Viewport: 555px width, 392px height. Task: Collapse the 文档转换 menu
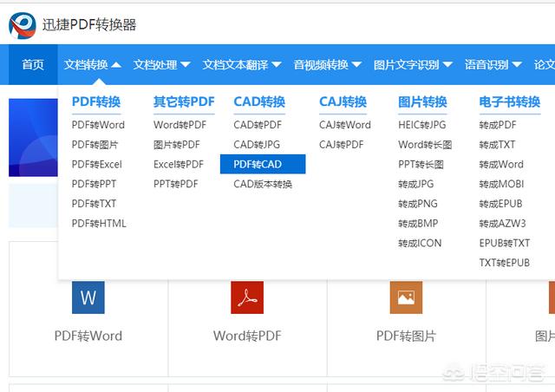(x=93, y=64)
